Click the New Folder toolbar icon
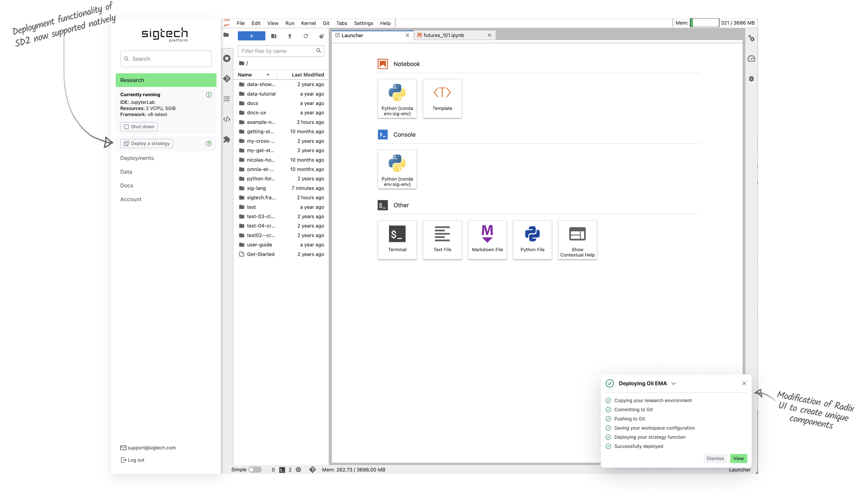Image resolution: width=868 pixels, height=490 pixels. [274, 36]
